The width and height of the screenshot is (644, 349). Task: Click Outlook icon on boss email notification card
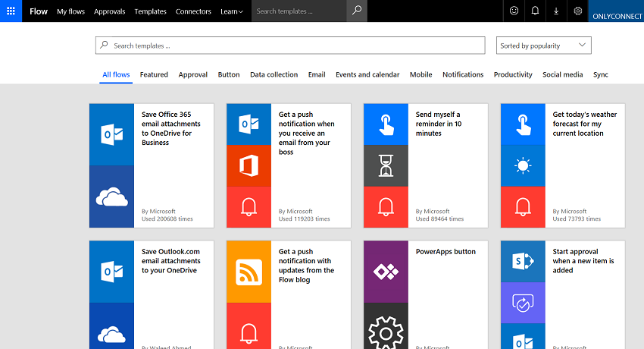[249, 124]
